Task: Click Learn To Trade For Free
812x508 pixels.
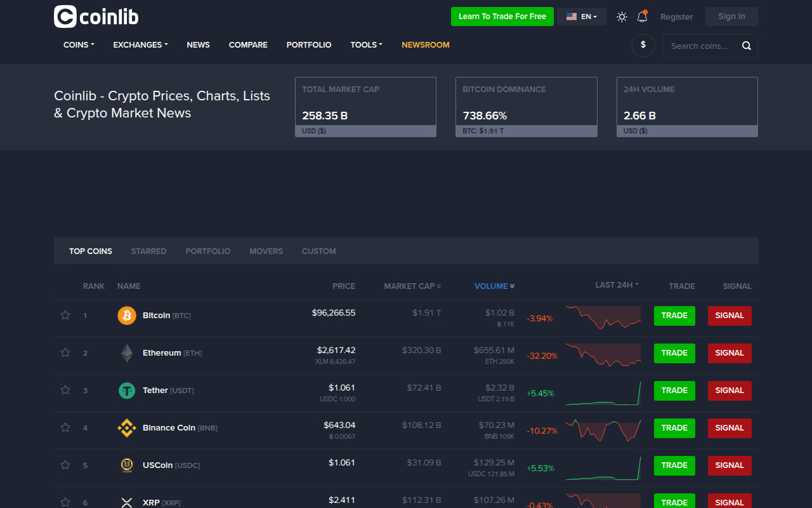Action: click(x=502, y=17)
